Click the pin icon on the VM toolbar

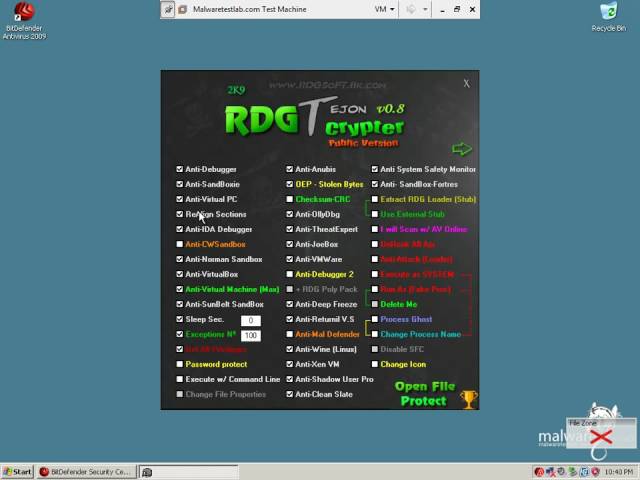[168, 9]
